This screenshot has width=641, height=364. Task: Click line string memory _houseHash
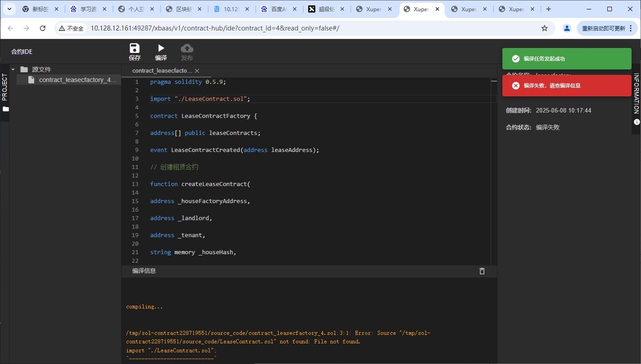click(x=193, y=252)
